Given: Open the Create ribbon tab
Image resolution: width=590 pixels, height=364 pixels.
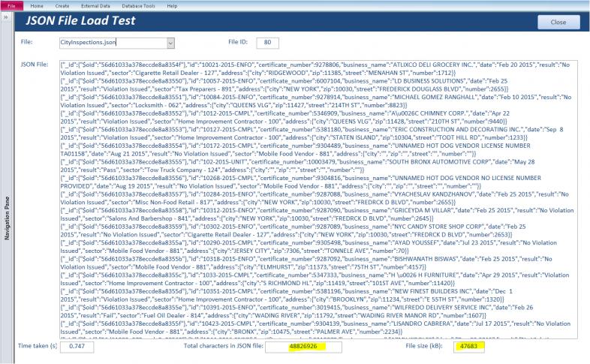Looking at the screenshot, I should tap(62, 6).
